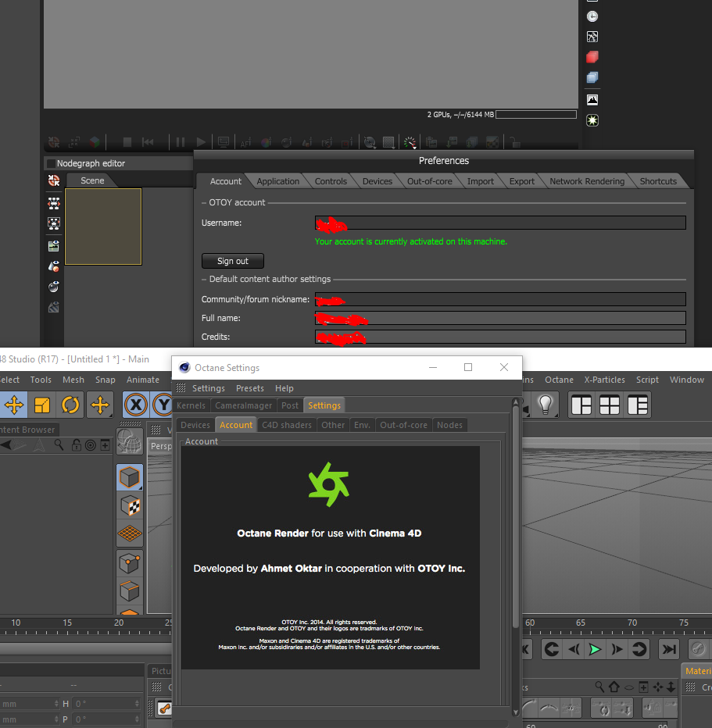Open the C4D shaders sub-tab
This screenshot has width=712, height=728.
tap(287, 425)
